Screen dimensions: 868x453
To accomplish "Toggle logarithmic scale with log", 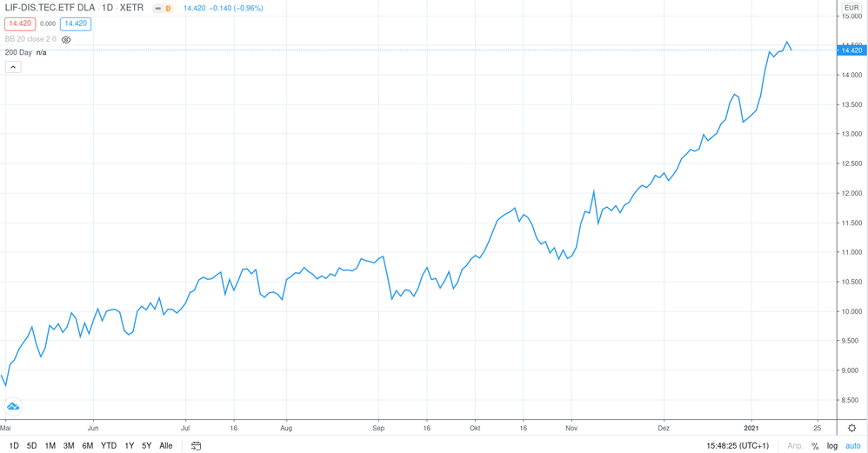I will (x=832, y=446).
